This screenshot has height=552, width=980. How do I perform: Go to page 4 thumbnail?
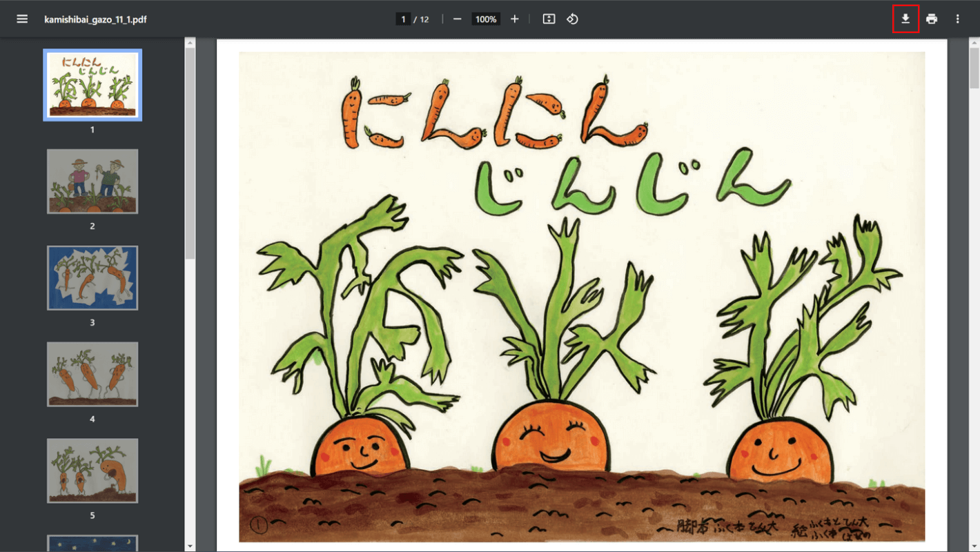point(92,375)
